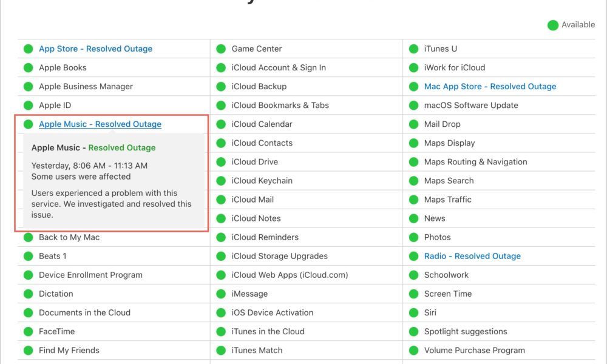Click the Available legend dot at top right

(x=552, y=25)
